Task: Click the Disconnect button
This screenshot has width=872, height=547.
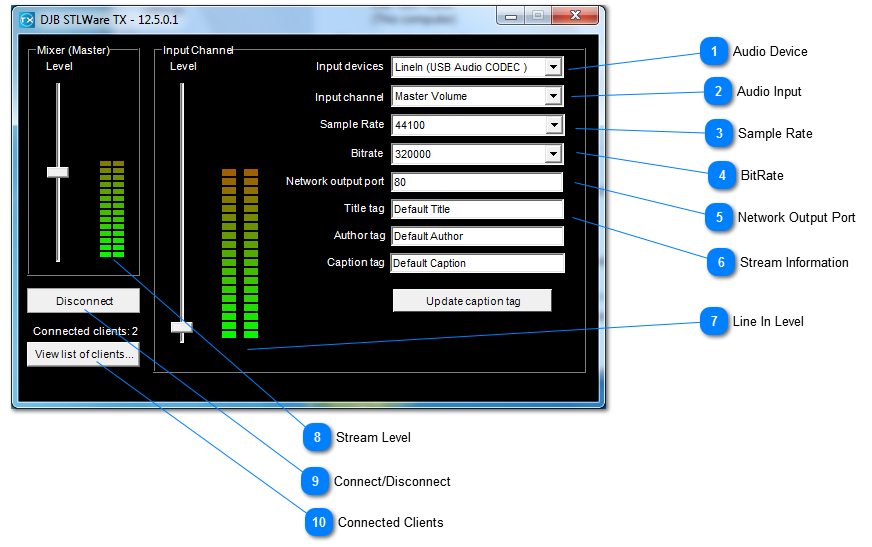Action: pyautogui.click(x=84, y=301)
